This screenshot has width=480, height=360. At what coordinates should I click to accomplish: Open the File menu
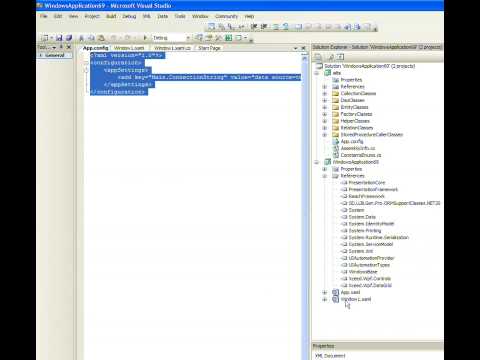[44, 16]
